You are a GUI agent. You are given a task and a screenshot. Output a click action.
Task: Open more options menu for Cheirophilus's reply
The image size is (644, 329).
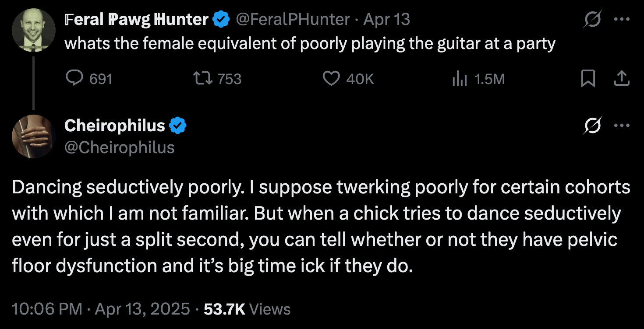[x=622, y=126]
